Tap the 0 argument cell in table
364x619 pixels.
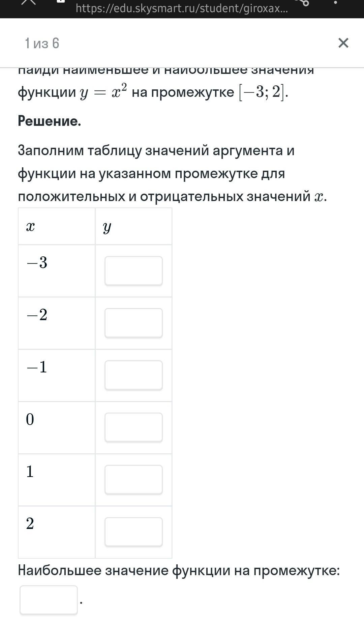57,427
